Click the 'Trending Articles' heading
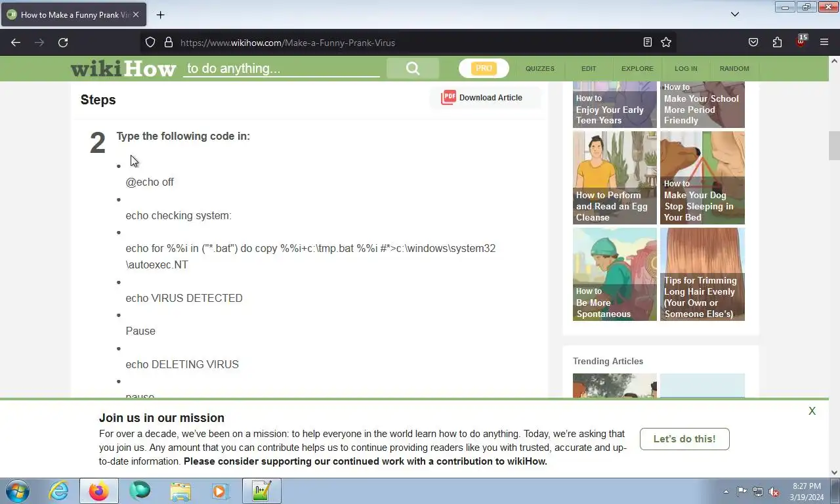 (608, 362)
